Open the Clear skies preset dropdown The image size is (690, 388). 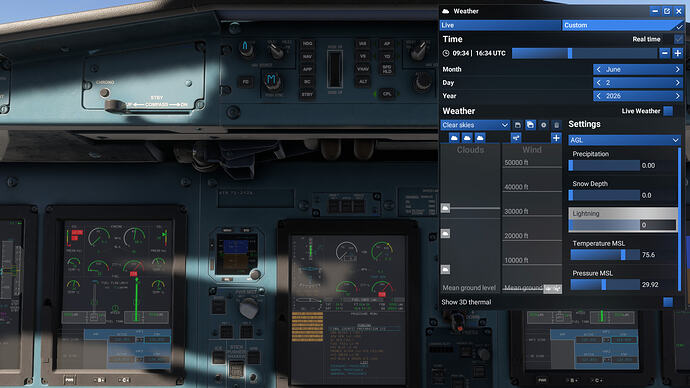pyautogui.click(x=475, y=125)
